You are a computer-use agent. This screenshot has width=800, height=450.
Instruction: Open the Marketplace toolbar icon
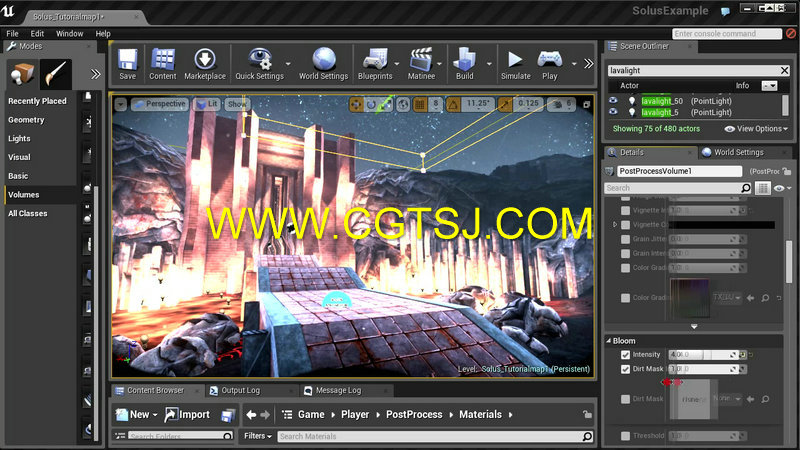click(205, 59)
